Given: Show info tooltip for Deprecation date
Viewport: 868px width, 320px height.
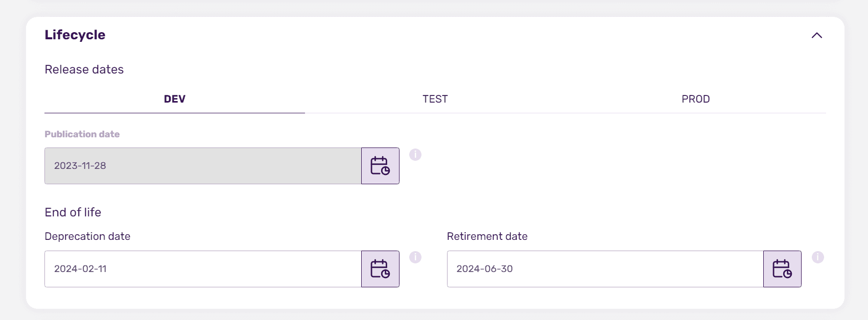Looking at the screenshot, I should [x=415, y=257].
